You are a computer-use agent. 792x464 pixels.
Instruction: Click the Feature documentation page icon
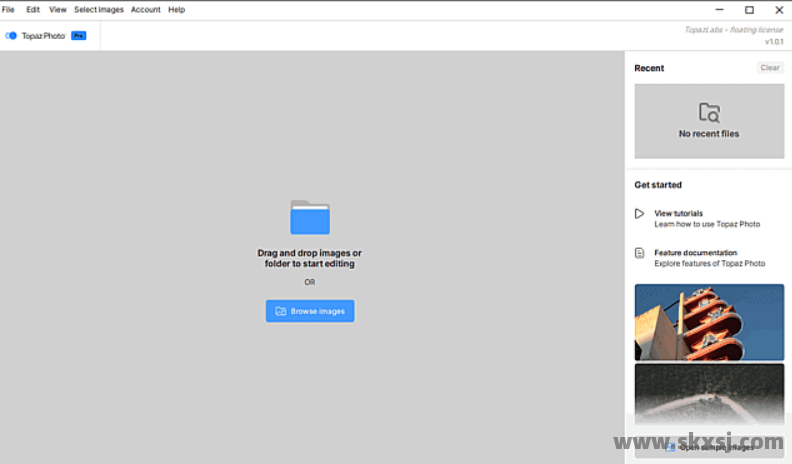coord(640,254)
